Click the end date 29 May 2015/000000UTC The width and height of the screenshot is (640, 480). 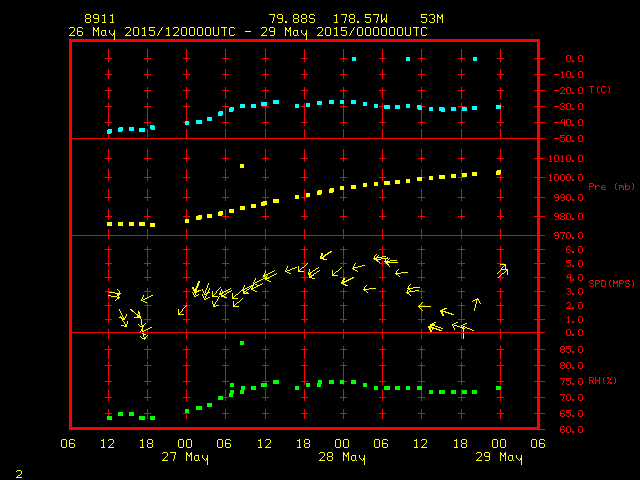344,32
